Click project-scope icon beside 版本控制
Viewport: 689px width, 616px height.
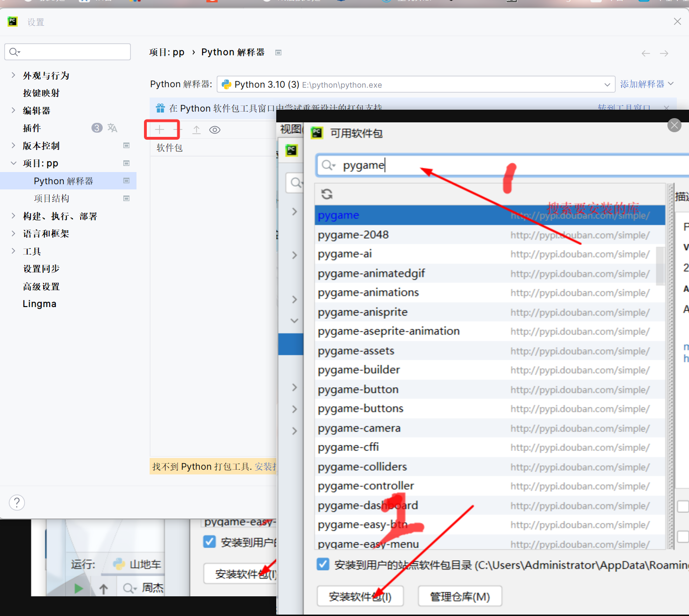[126, 145]
